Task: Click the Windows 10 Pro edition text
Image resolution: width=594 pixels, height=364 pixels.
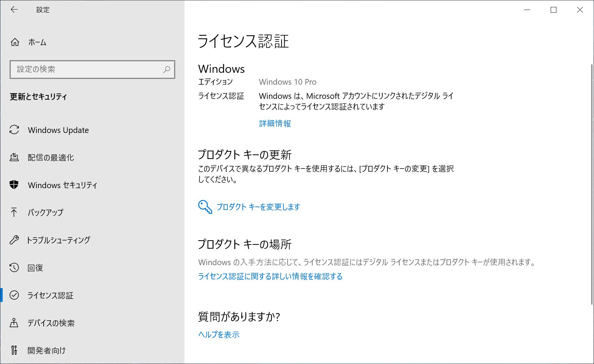Action: coord(288,82)
